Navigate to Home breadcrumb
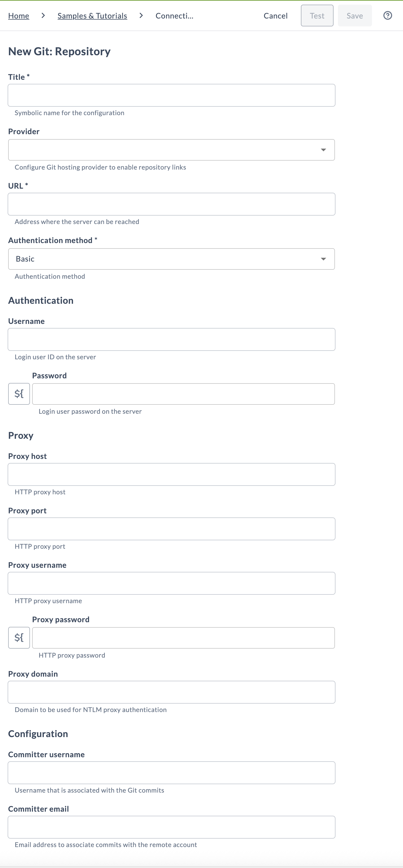The height and width of the screenshot is (868, 403). 19,16
